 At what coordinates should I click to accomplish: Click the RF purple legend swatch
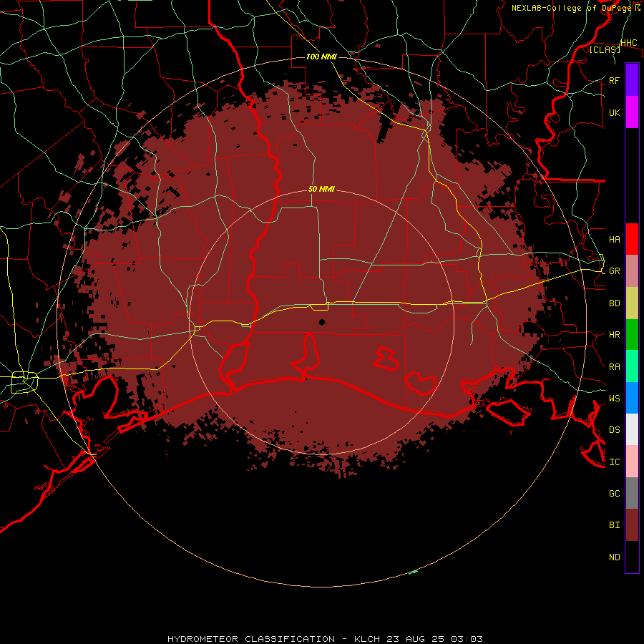(x=632, y=80)
